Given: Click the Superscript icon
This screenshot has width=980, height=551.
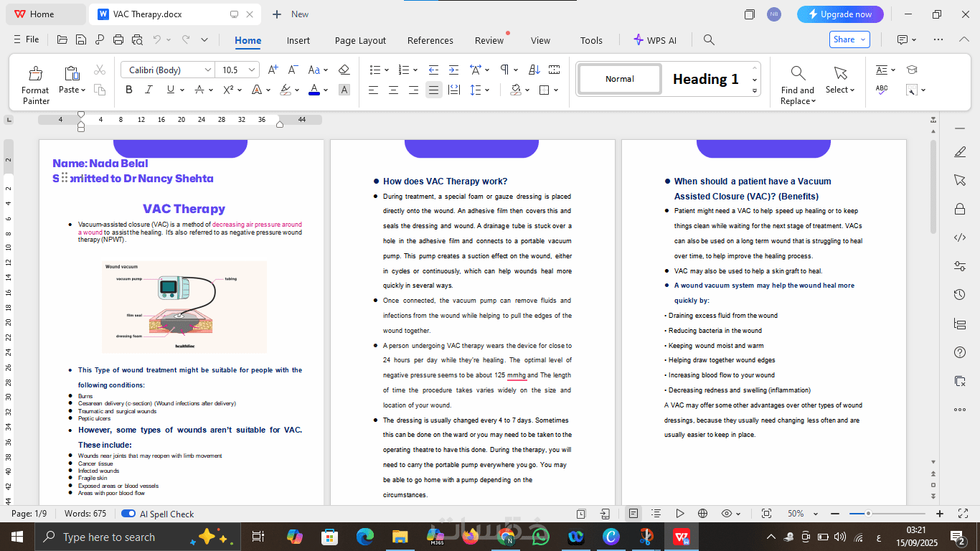Looking at the screenshot, I should point(228,90).
